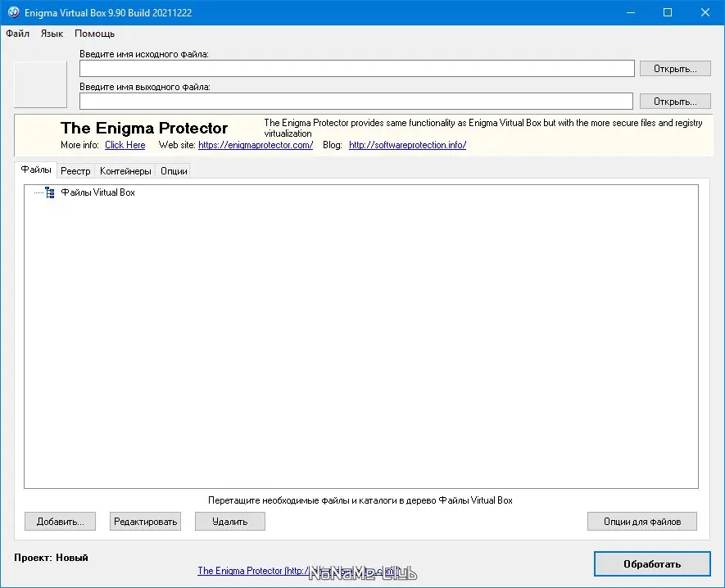Screen dimensions: 725x588
Task: Click Открыть button for the output file
Action: [675, 102]
